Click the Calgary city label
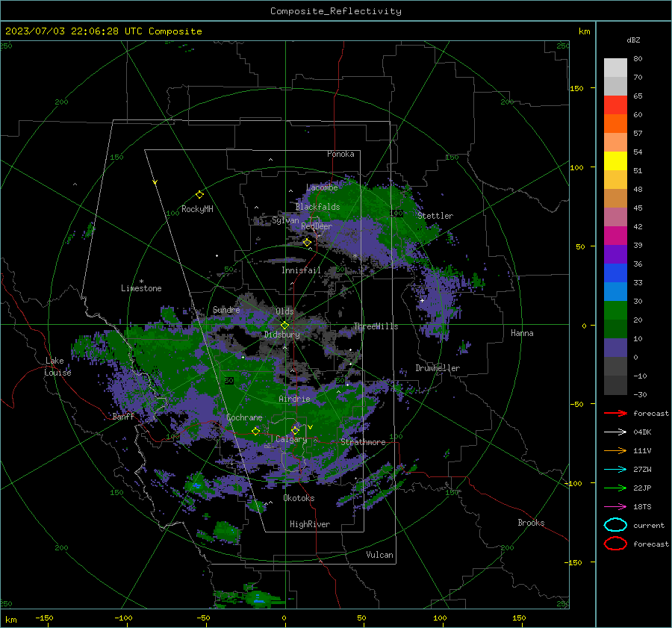672x628 pixels. click(291, 439)
